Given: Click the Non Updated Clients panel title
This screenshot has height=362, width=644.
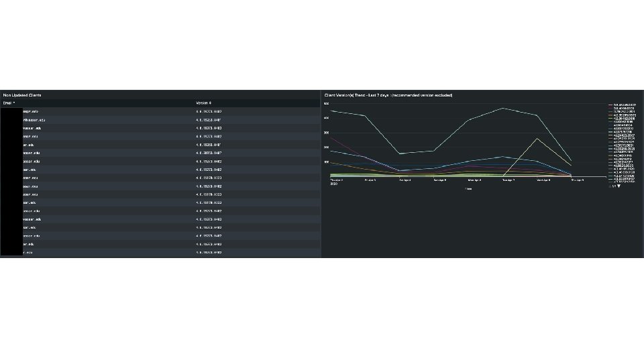Looking at the screenshot, I should pos(21,95).
